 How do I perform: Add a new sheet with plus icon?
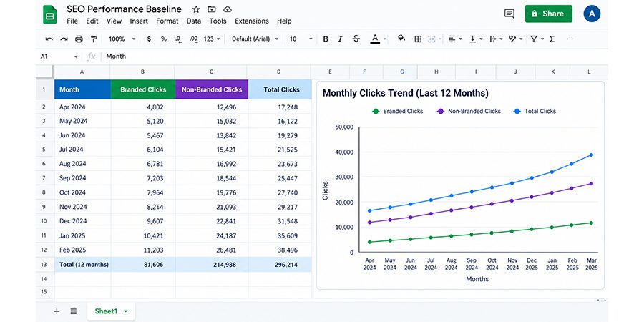(57, 311)
